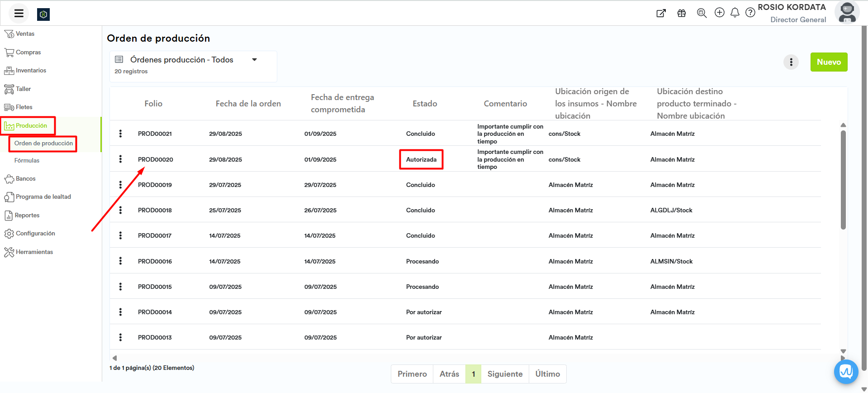Open the external link icon in header

pyautogui.click(x=661, y=13)
